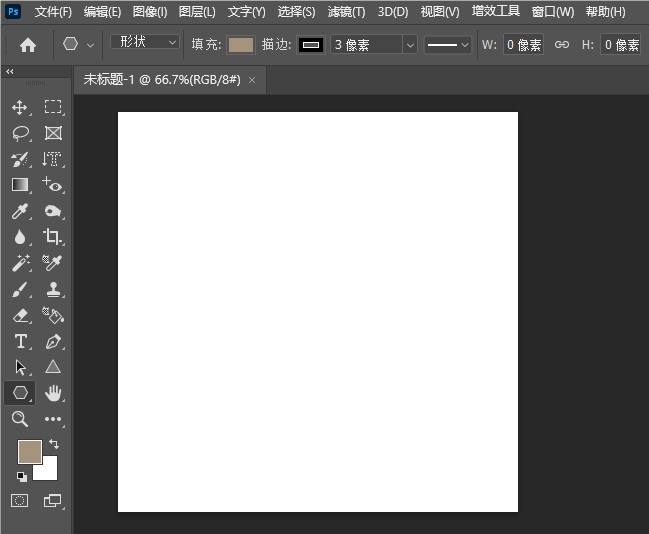This screenshot has width=649, height=534.
Task: Select the Crop tool
Action: click(53, 236)
